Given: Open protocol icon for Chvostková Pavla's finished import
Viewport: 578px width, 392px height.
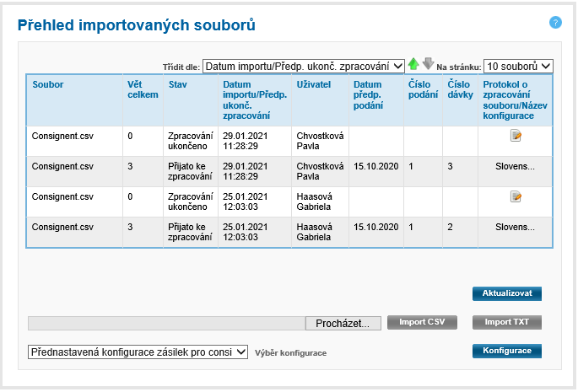Looking at the screenshot, I should tap(516, 136).
